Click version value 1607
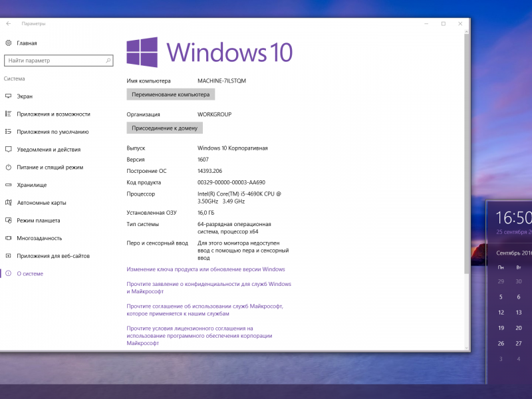The width and height of the screenshot is (532, 399). coord(203,160)
